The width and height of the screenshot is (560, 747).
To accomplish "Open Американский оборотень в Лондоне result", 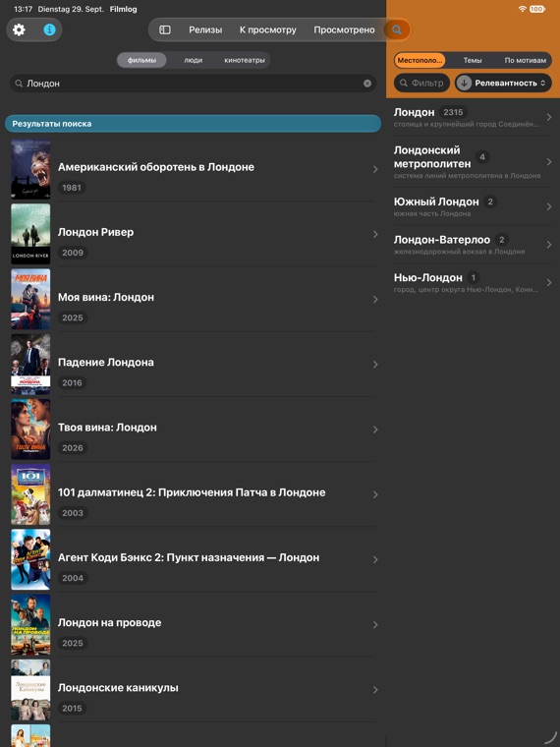I will [x=193, y=169].
